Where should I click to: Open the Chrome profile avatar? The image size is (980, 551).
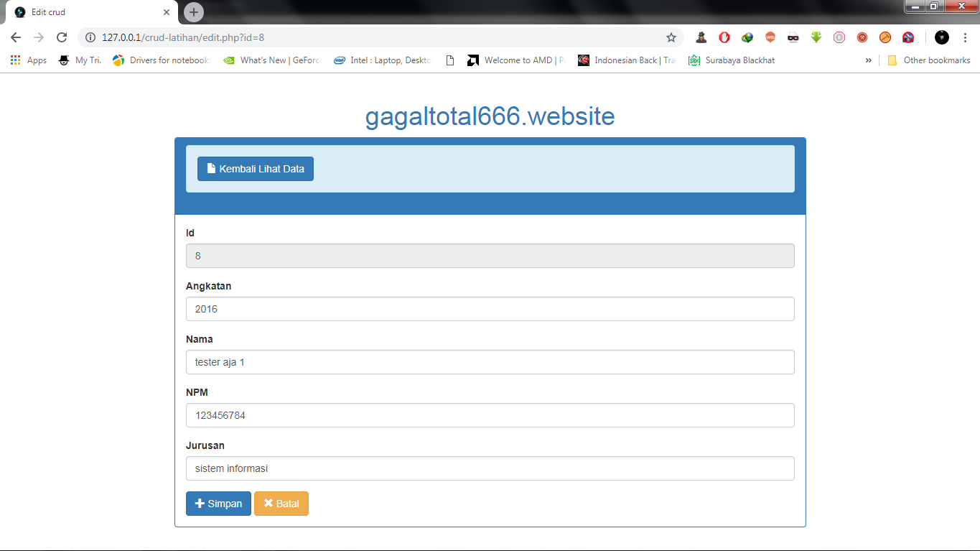pos(942,37)
